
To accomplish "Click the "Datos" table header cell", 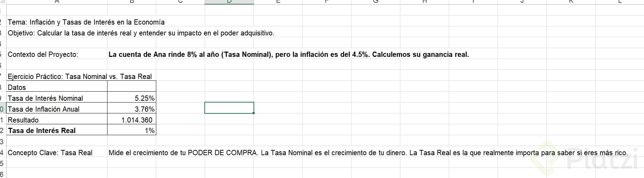I will point(56,87).
